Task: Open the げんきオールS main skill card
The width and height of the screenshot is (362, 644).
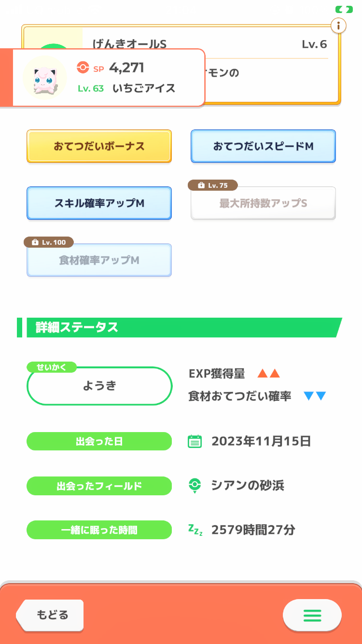Action: (270, 48)
